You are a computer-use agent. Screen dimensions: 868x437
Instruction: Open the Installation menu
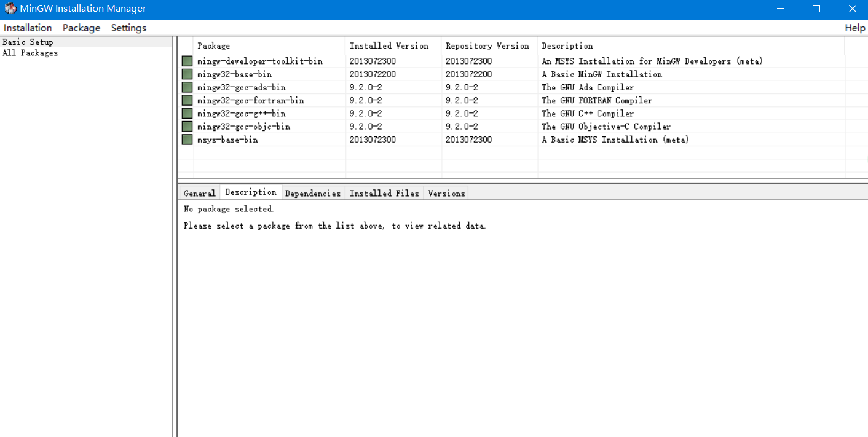28,28
